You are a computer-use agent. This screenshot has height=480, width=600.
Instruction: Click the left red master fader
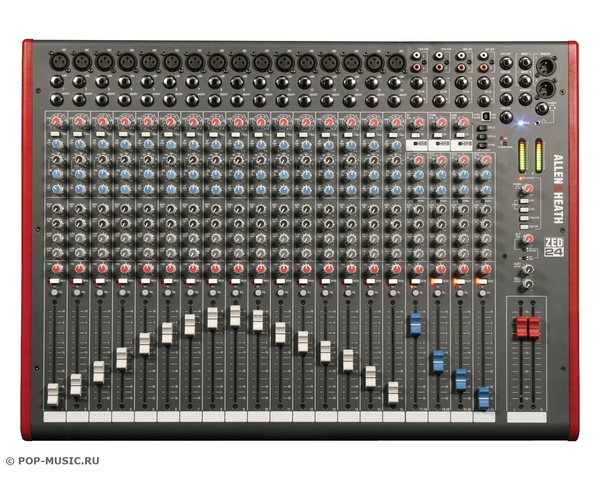[521, 327]
